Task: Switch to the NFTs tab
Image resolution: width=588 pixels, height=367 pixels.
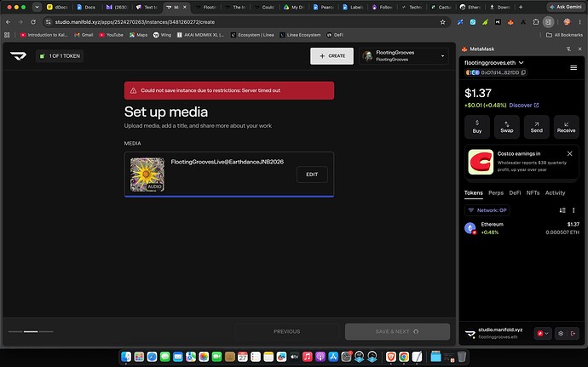Action: (x=533, y=192)
